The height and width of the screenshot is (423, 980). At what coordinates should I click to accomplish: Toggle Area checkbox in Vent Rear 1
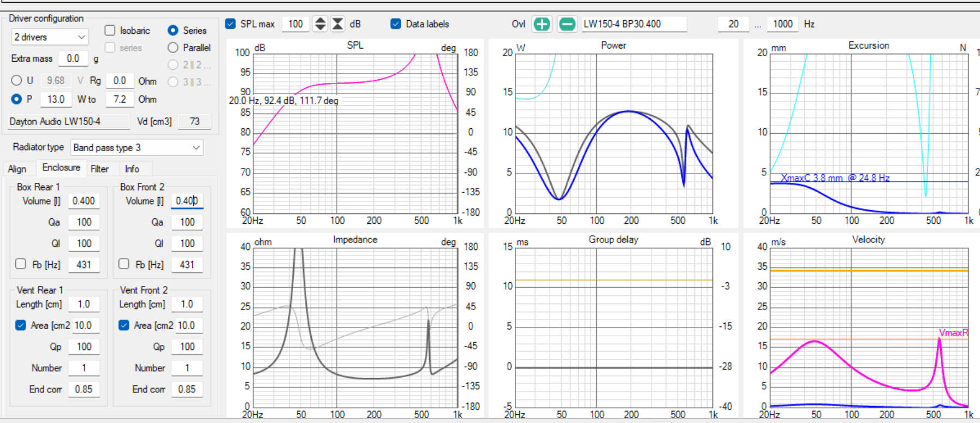pyautogui.click(x=21, y=325)
